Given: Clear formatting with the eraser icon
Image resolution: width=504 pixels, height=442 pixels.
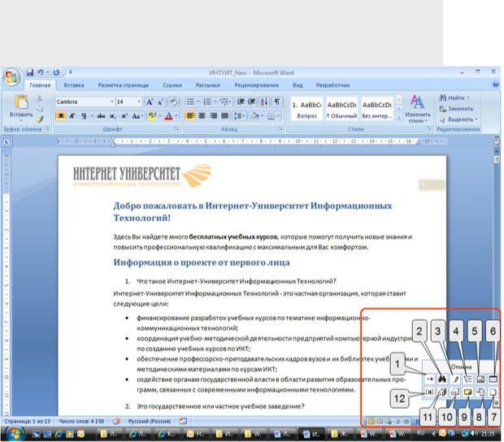Looking at the screenshot, I should 174,102.
